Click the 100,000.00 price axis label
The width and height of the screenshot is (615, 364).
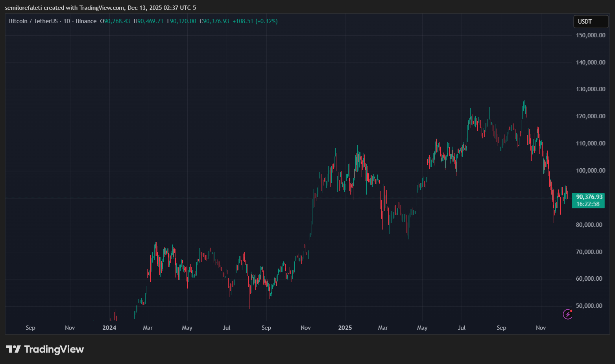click(590, 171)
